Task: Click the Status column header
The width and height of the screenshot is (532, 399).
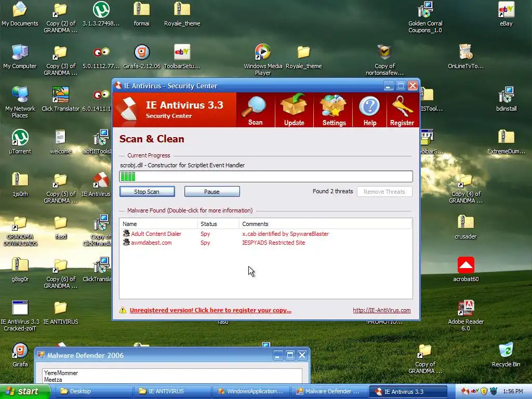Action: [x=218, y=224]
